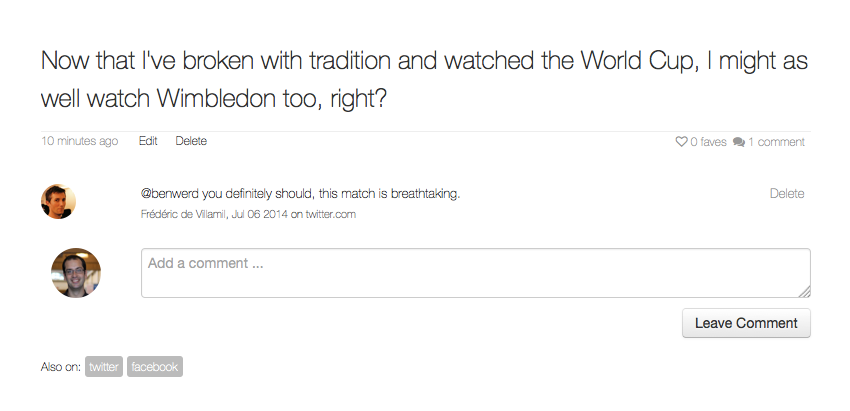Screen dimensions: 850x411
Task: Open the '1 comment' link
Action: pyautogui.click(x=776, y=142)
